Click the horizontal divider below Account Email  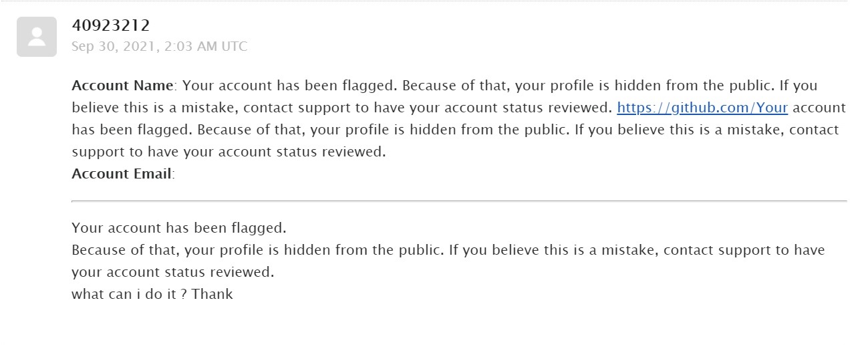click(x=459, y=201)
